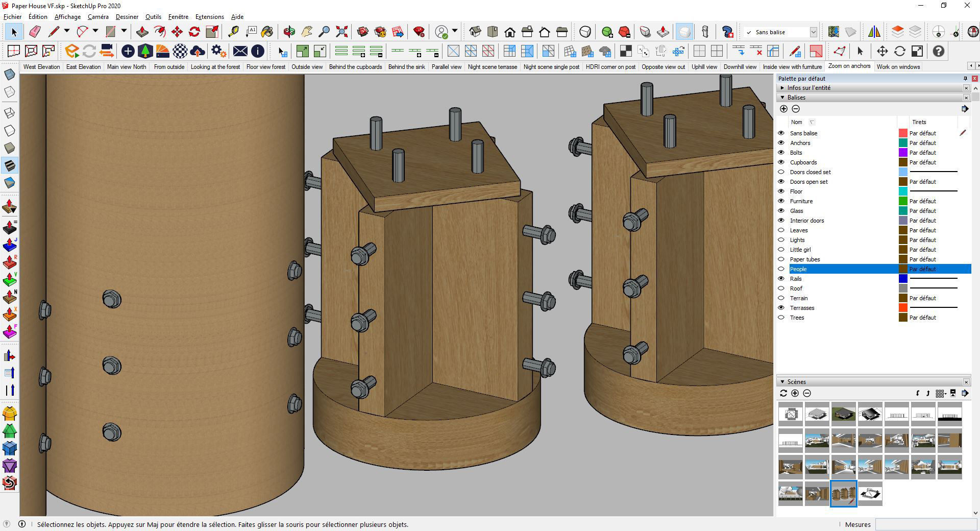Choose the Orbit camera tool
This screenshot has width=980, height=531.
289,32
